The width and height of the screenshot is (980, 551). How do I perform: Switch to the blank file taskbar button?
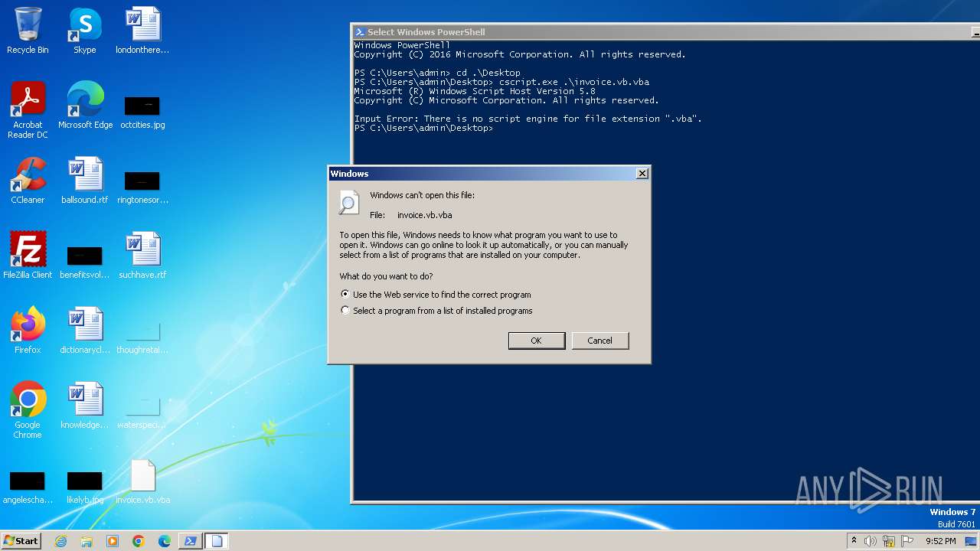(217, 541)
